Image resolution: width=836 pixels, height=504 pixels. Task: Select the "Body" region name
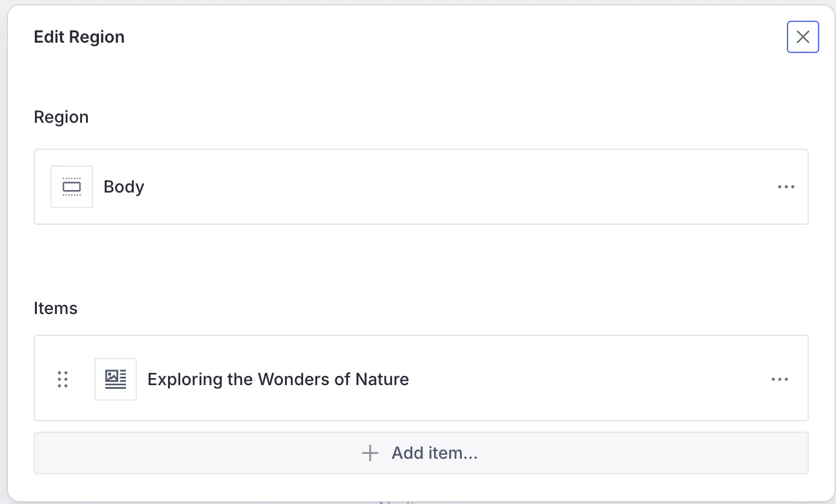(x=124, y=187)
